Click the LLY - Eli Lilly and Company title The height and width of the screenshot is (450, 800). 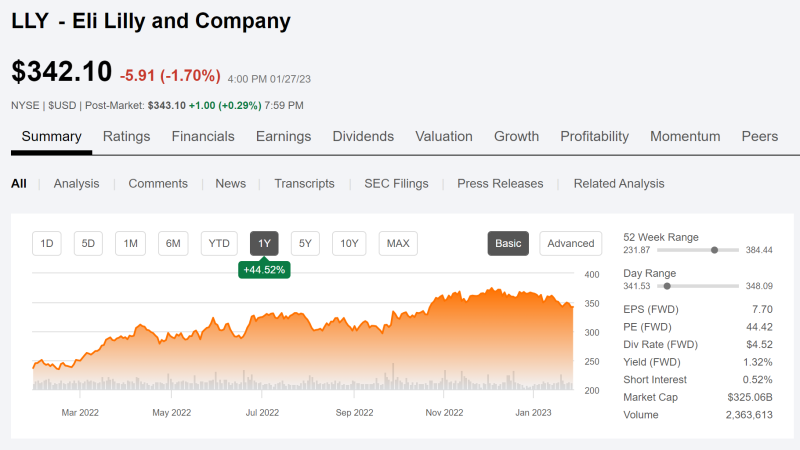click(x=151, y=21)
